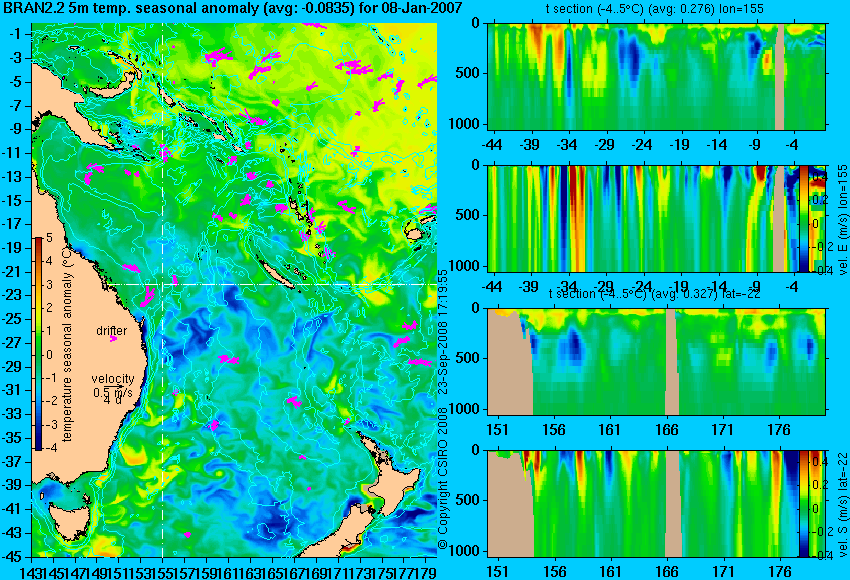Click the white dashed lat=-22 line on the map

coord(273,285)
